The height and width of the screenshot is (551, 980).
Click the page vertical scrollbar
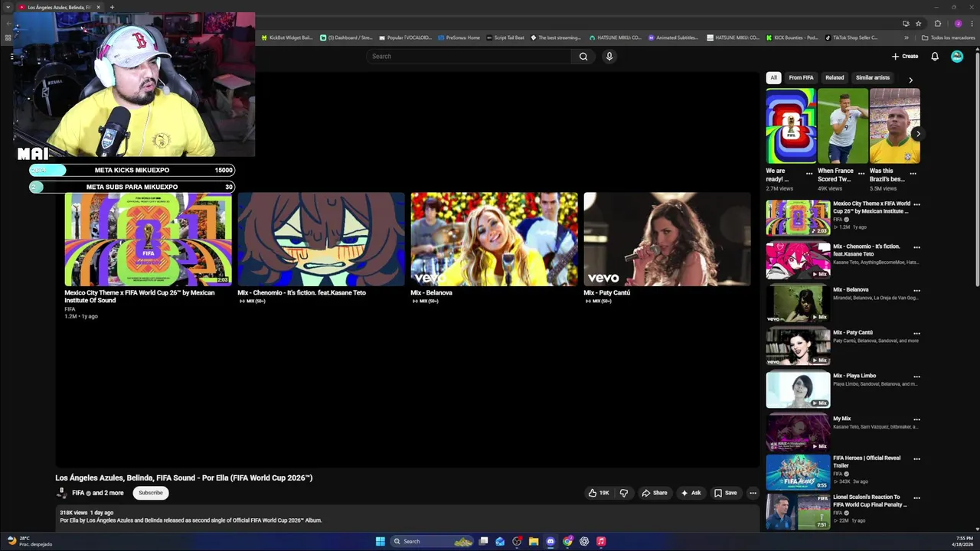pyautogui.click(x=977, y=168)
